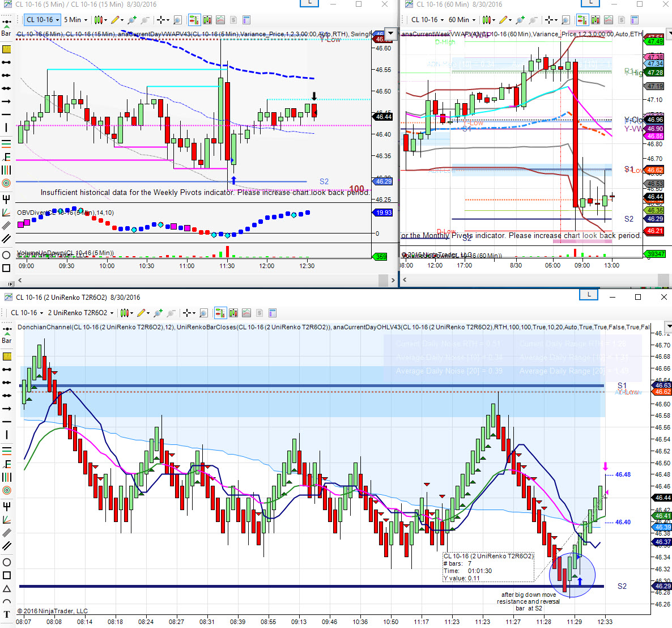Click left scroll arrow under 5 Min chart
Screen dimensions: 672x628
coord(20,281)
